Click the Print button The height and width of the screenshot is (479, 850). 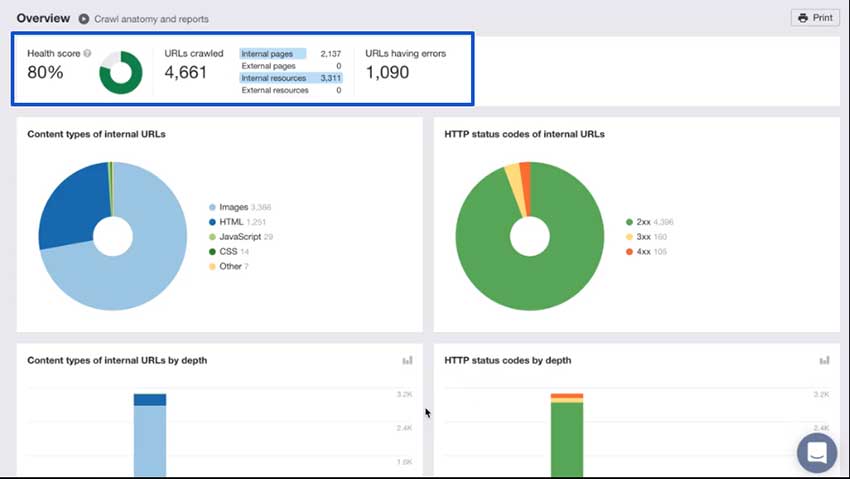click(x=815, y=18)
